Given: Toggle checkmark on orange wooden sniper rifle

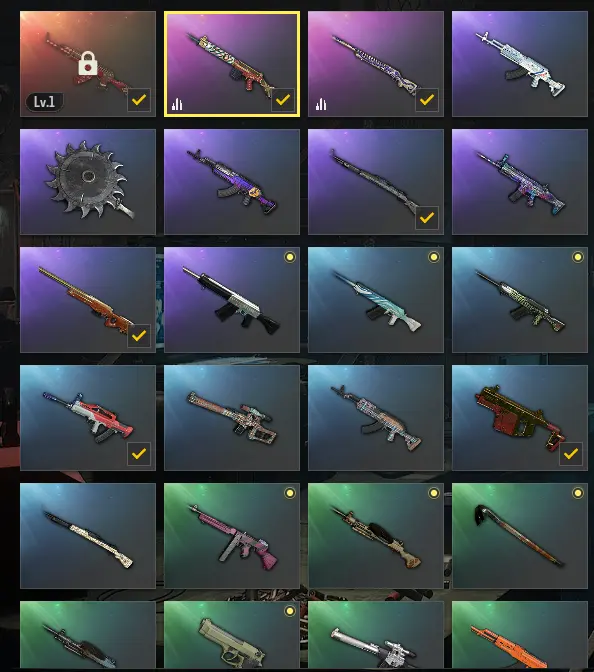Looking at the screenshot, I should click(x=139, y=336).
